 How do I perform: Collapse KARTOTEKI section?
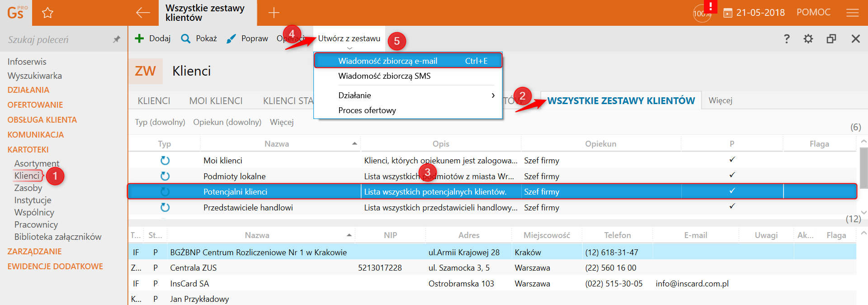click(28, 150)
